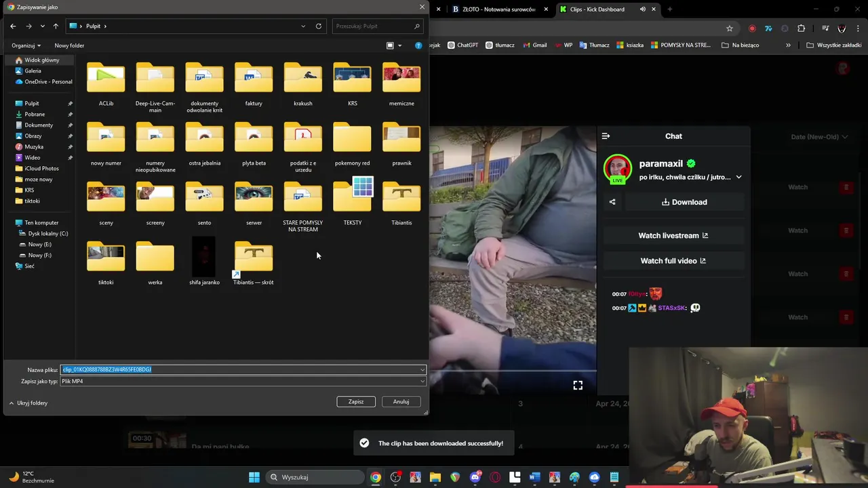Screen dimensions: 868x488
Task: Open the ChatGPT bookmark
Action: click(462, 45)
